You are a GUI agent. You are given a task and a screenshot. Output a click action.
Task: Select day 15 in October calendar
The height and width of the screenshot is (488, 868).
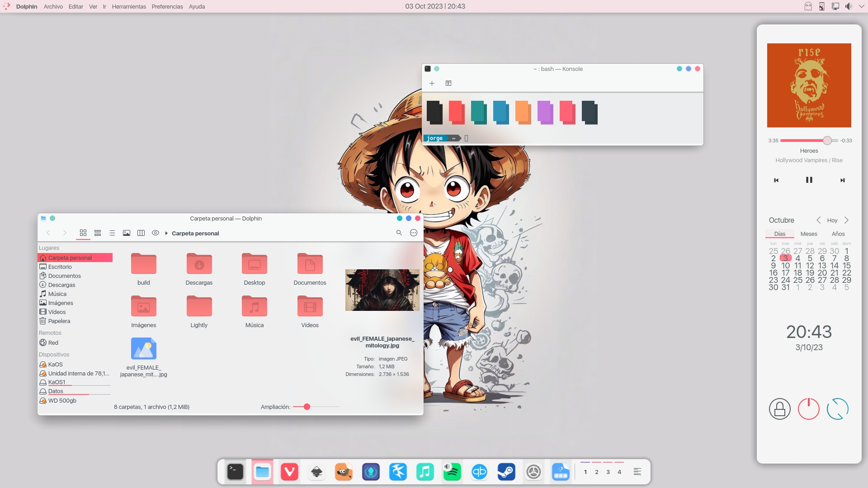click(846, 266)
